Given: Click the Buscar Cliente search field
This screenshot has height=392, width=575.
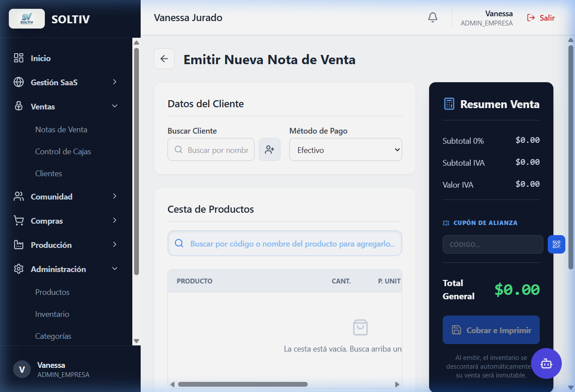Looking at the screenshot, I should click(211, 150).
